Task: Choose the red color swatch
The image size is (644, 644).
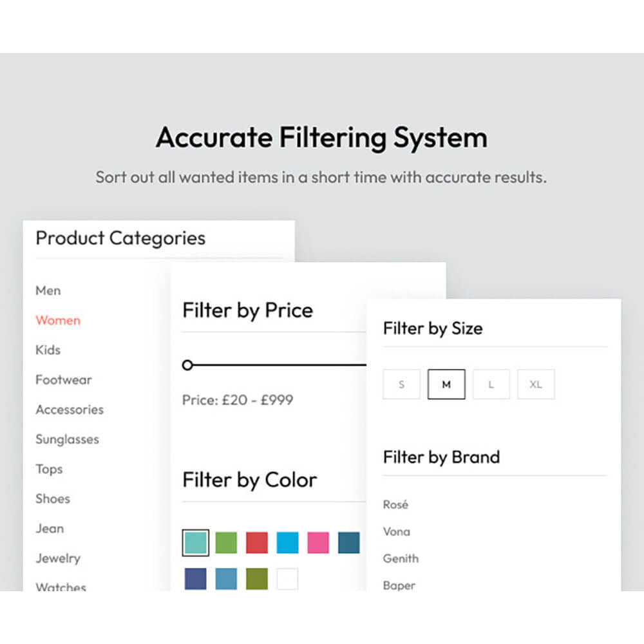Action: 257,542
